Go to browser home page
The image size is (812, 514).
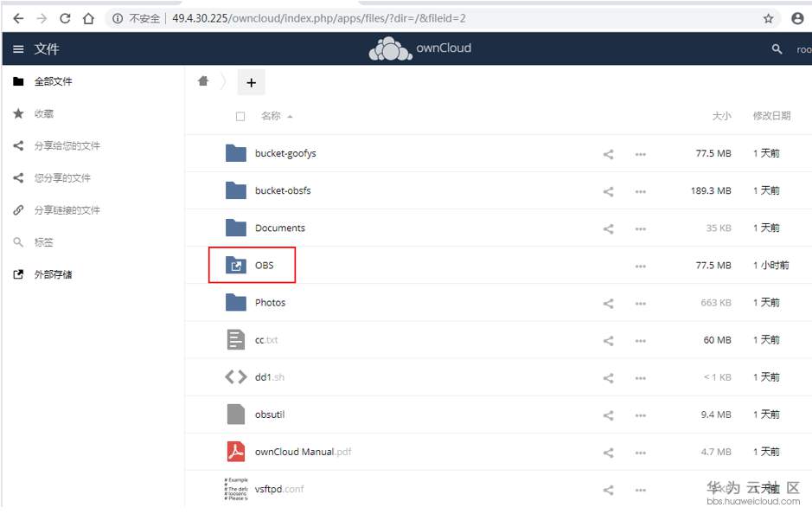tap(88, 19)
